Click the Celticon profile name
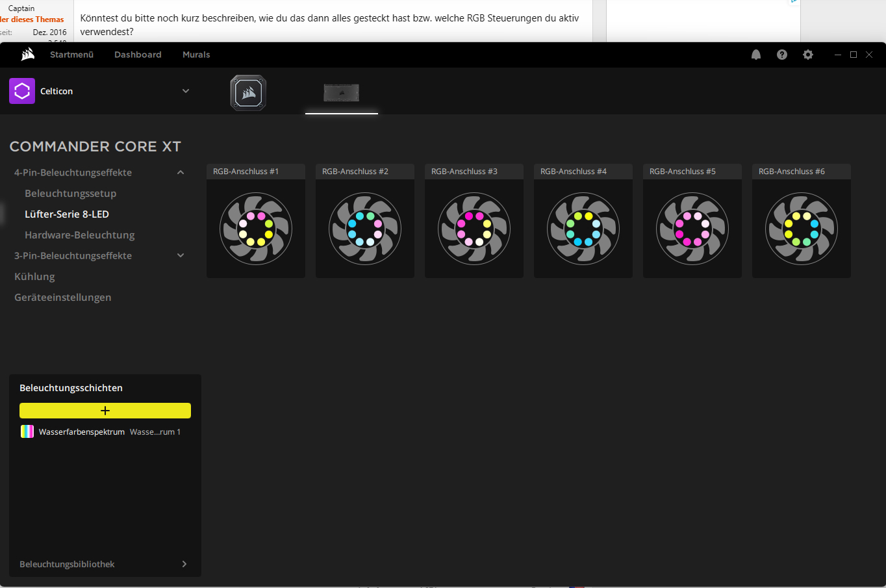Image resolution: width=886 pixels, height=588 pixels. tap(57, 91)
